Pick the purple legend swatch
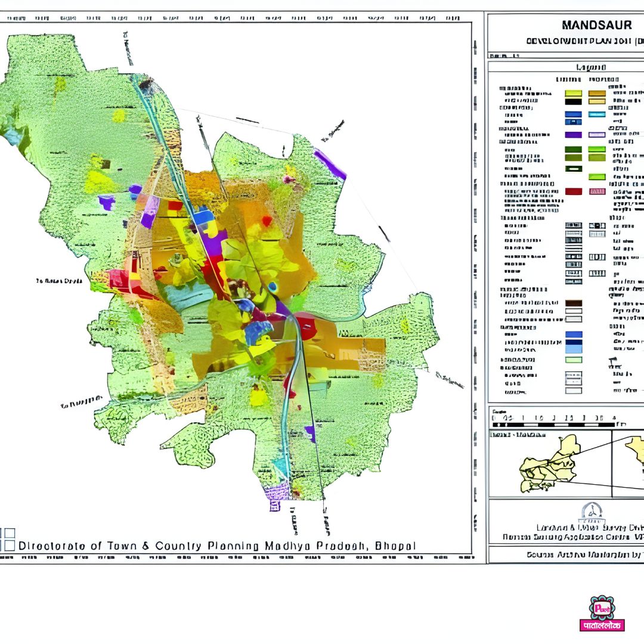The image size is (644, 644). pos(573,135)
